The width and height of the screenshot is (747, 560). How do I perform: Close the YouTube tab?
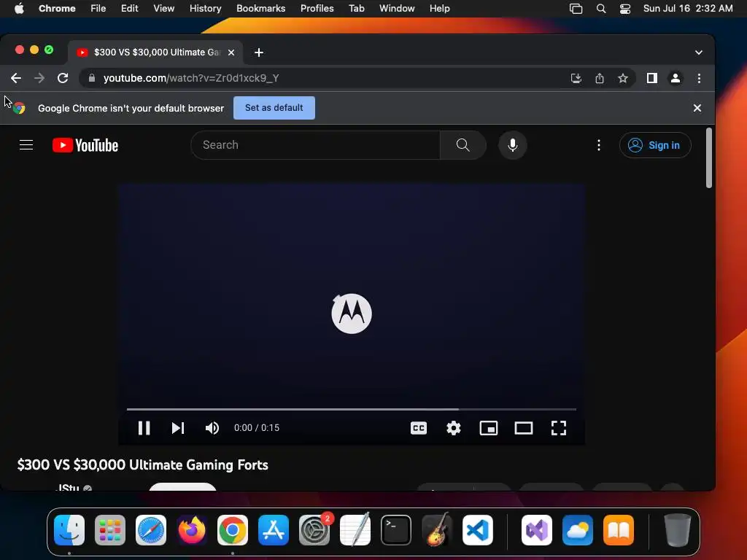tap(231, 52)
